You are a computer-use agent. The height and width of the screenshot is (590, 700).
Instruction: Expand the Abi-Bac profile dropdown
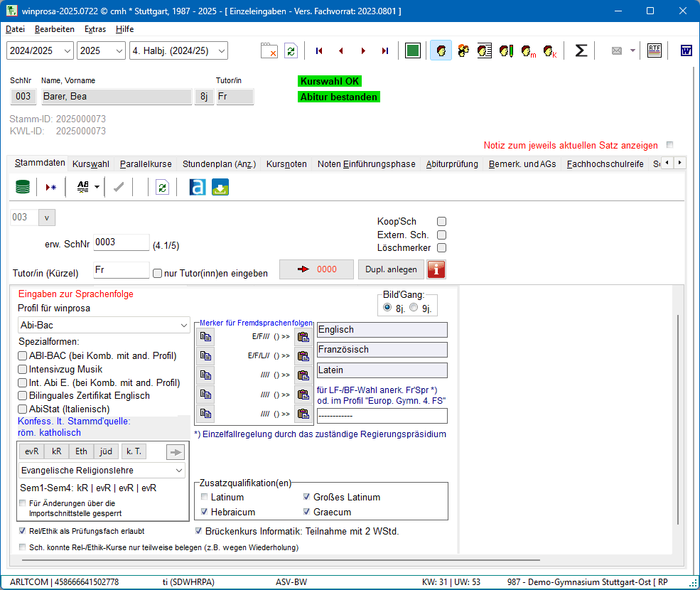point(103,326)
